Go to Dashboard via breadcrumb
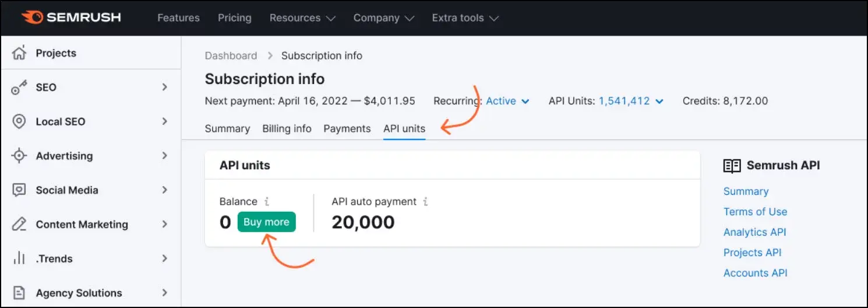 [x=231, y=56]
